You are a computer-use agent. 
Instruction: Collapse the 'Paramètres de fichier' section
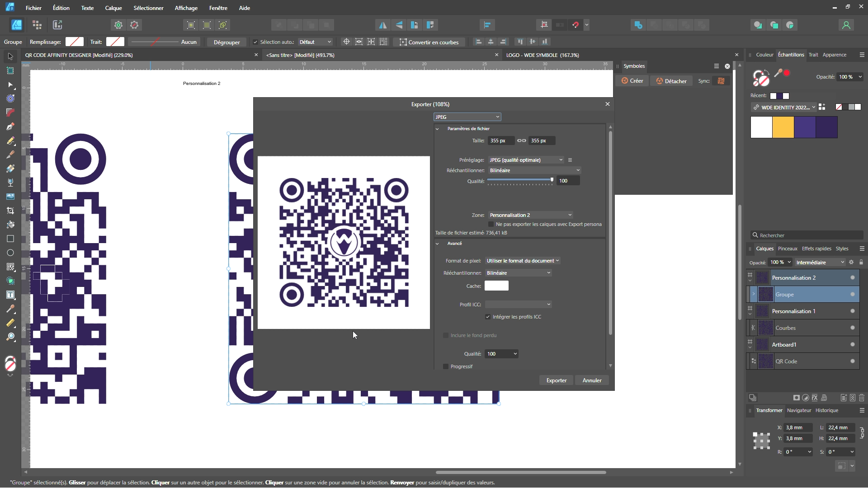tap(438, 129)
